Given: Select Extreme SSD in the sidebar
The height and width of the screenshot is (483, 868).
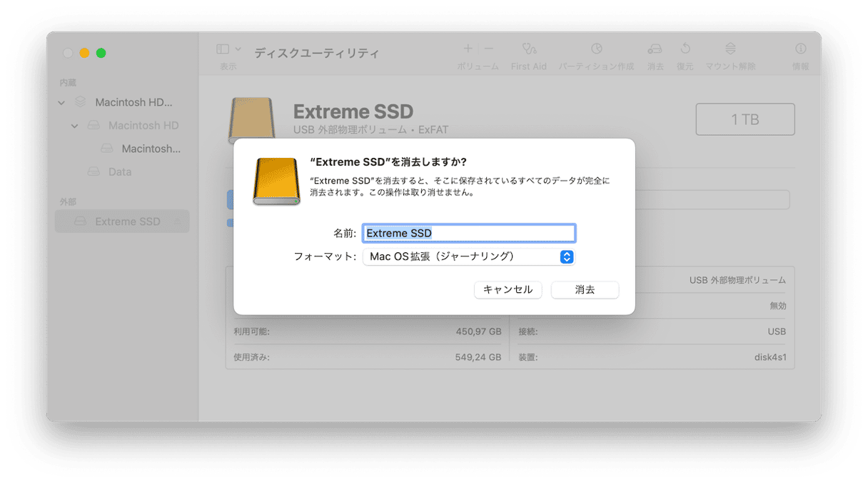Looking at the screenshot, I should coord(122,221).
